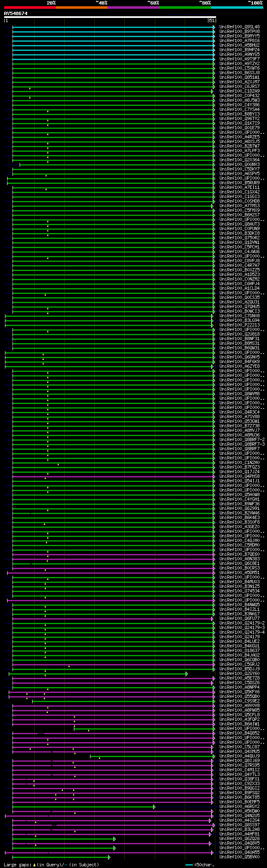267x868 pixels.
Task: Open hit UniRef100_C5XWT6
Action: pyautogui.click(x=239, y=68)
